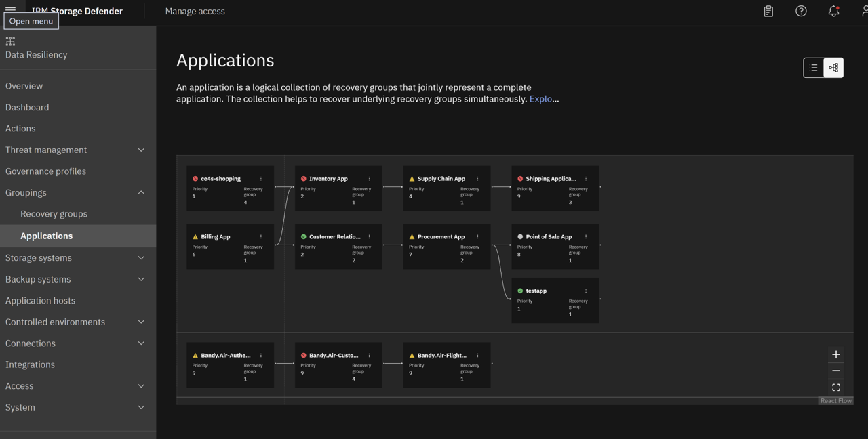Open the clipboard tasks icon in header
Image resolution: width=868 pixels, height=439 pixels.
[768, 11]
